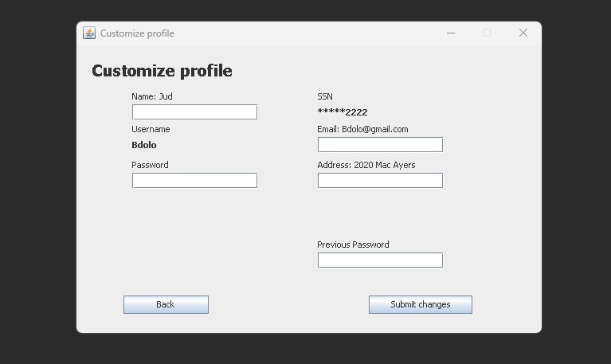The image size is (611, 364).
Task: Click the window title text in the title bar
Action: click(137, 33)
